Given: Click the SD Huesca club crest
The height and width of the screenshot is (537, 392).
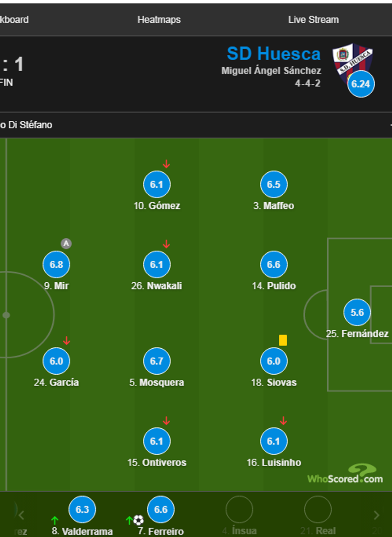Looking at the screenshot, I should tap(352, 58).
